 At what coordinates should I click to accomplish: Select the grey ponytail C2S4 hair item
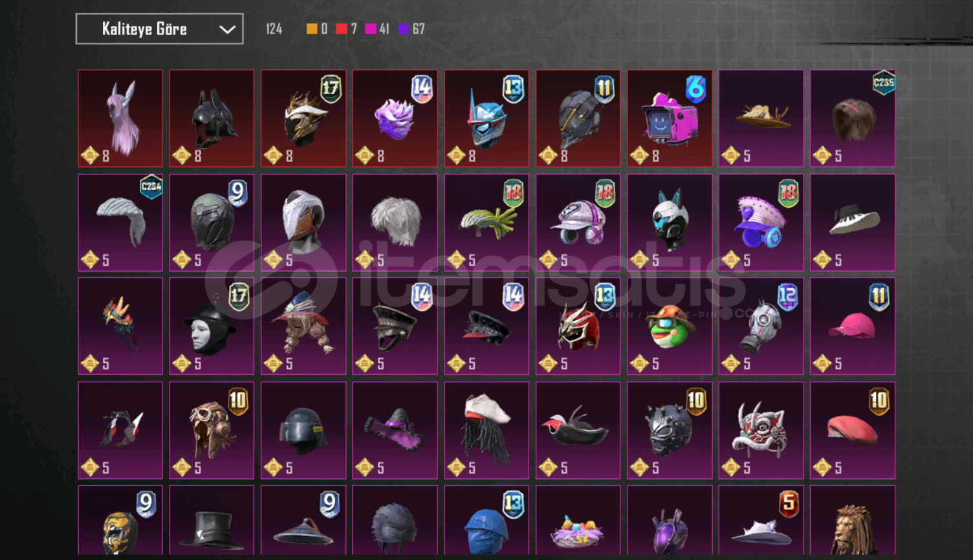(120, 222)
